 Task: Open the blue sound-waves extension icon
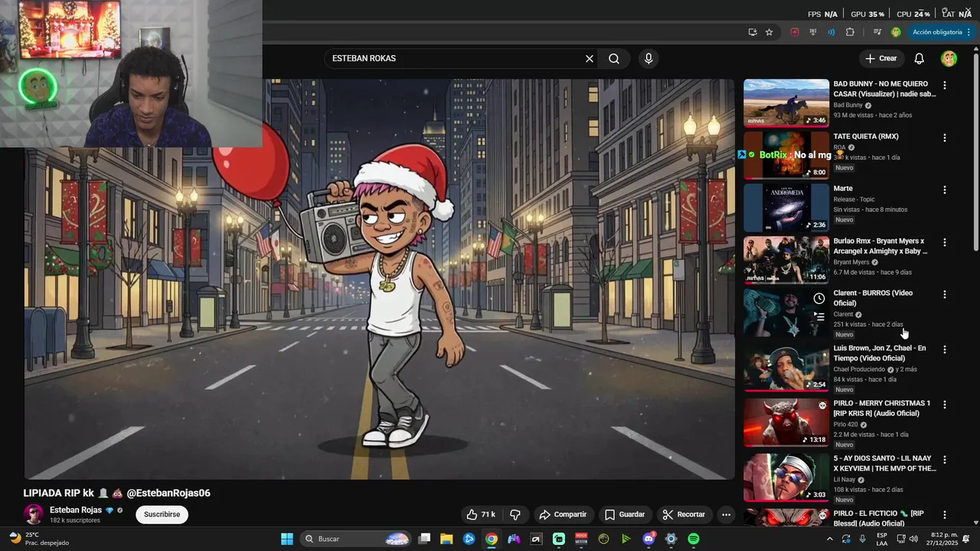pyautogui.click(x=831, y=32)
